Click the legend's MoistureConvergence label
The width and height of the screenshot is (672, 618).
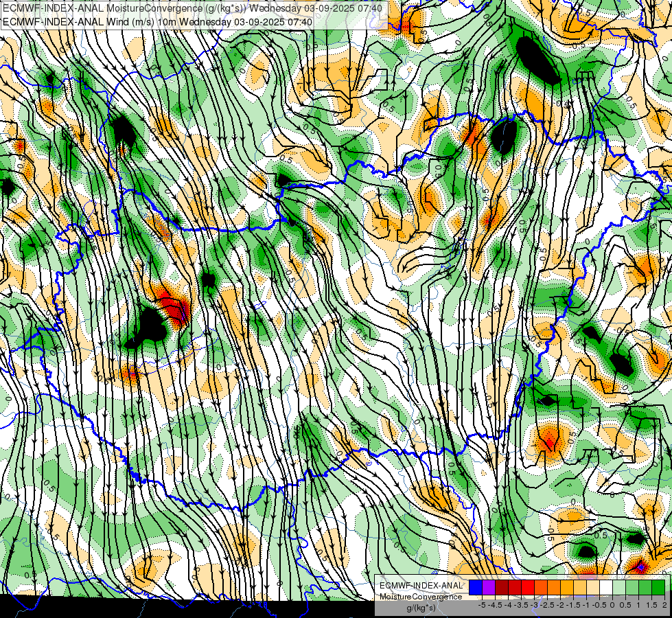(421, 597)
